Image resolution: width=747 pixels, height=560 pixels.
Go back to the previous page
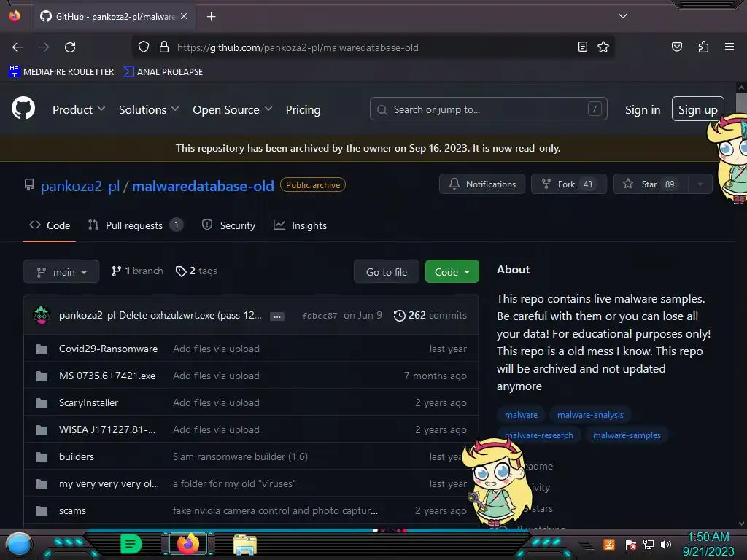(18, 47)
